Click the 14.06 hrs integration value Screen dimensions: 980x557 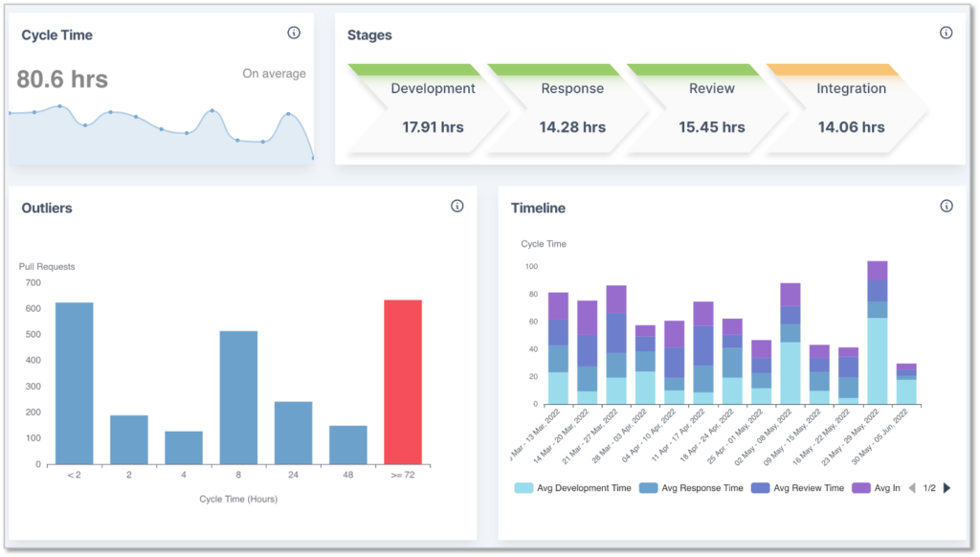coord(851,127)
